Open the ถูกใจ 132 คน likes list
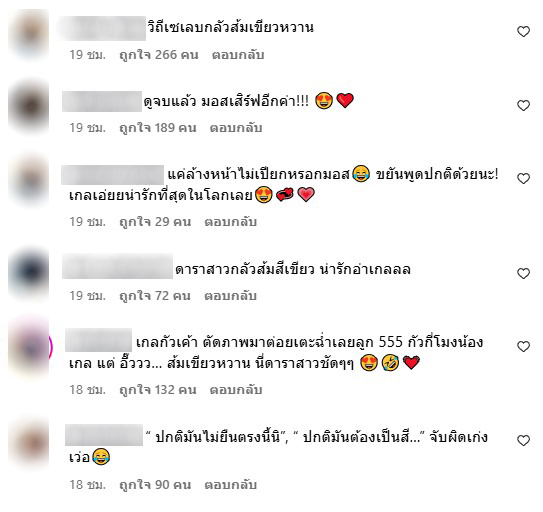Screen dimensions: 543x512 tap(158, 390)
